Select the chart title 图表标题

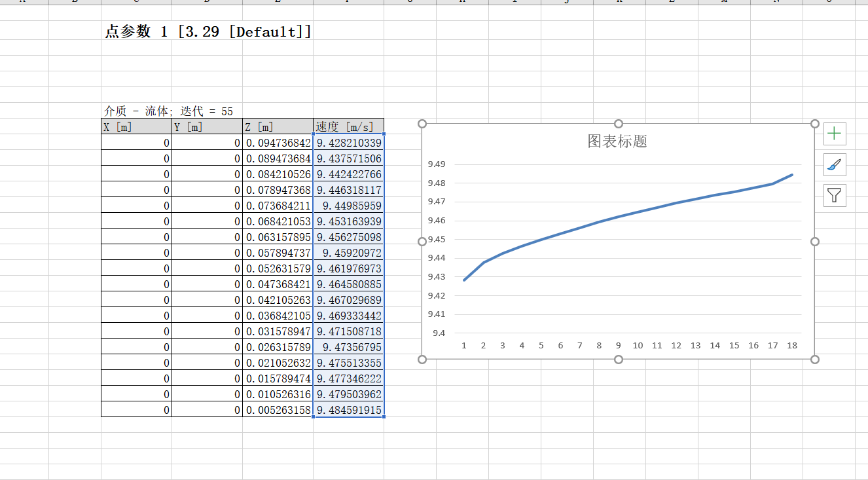(617, 141)
